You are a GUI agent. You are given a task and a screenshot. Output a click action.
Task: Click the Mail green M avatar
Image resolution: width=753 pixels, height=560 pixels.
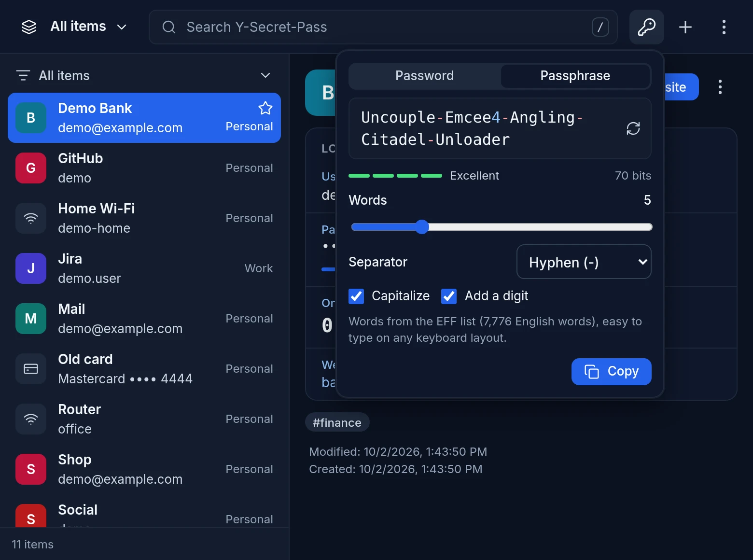click(x=31, y=319)
